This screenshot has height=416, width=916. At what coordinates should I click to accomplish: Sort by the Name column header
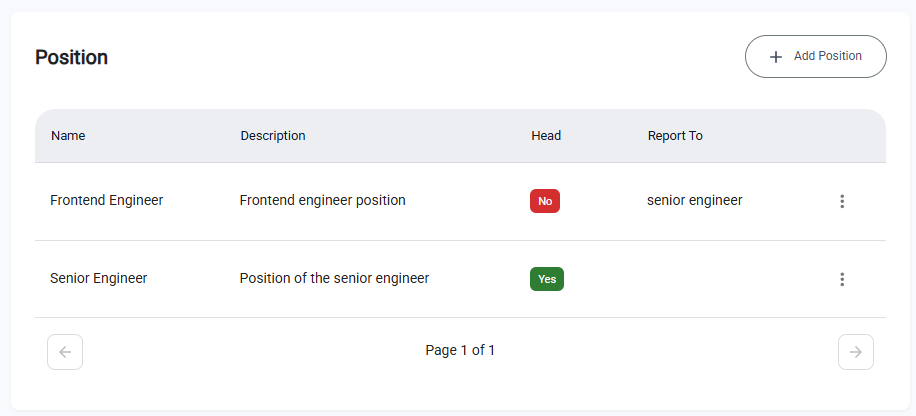coord(68,136)
